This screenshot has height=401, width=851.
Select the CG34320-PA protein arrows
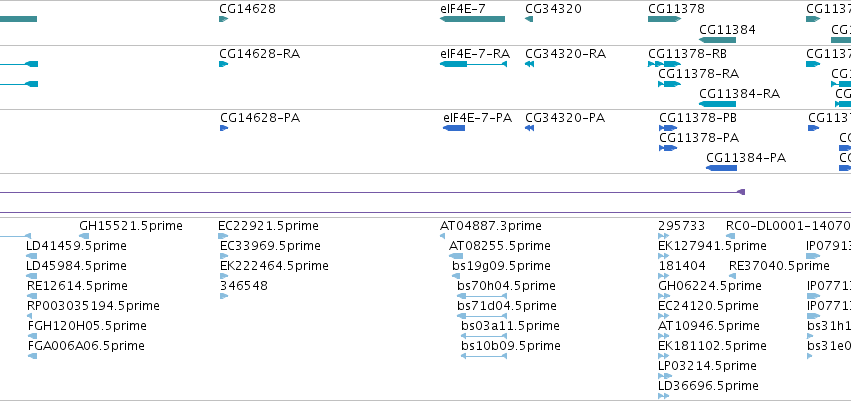pyautogui.click(x=530, y=128)
